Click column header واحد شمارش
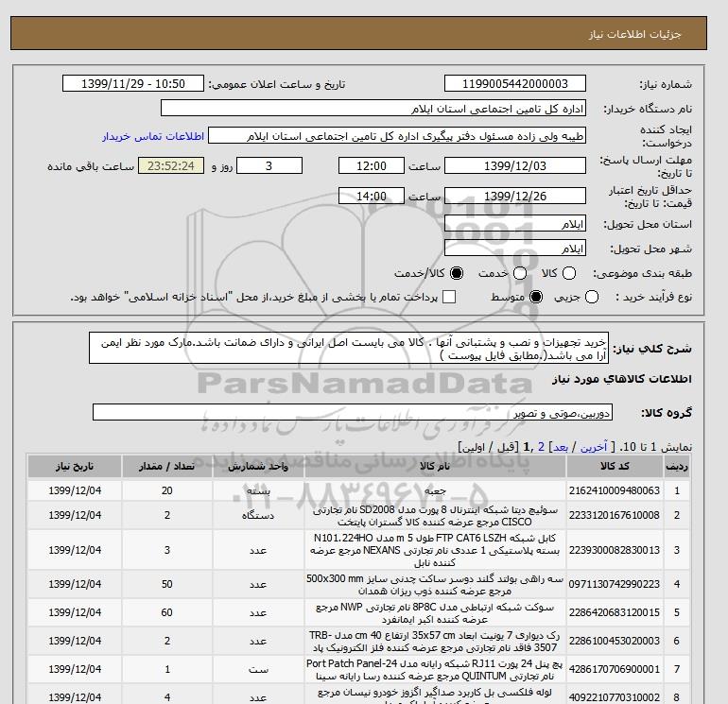 258,467
